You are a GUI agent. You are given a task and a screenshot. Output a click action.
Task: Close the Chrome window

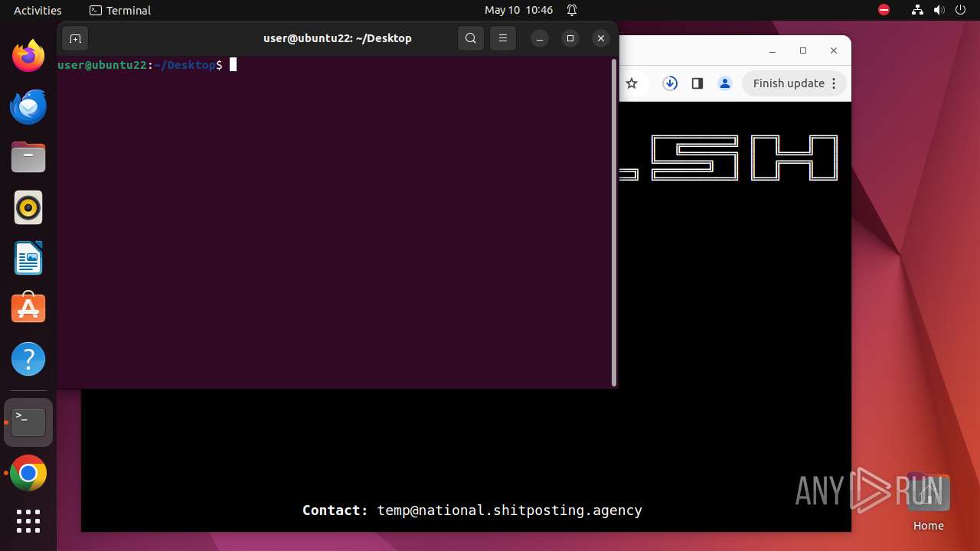834,51
